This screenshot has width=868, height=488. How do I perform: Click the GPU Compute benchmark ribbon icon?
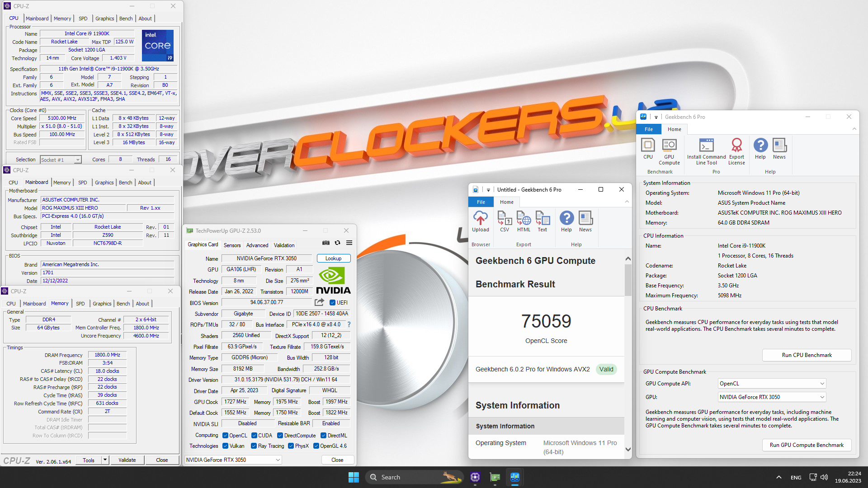pos(669,152)
